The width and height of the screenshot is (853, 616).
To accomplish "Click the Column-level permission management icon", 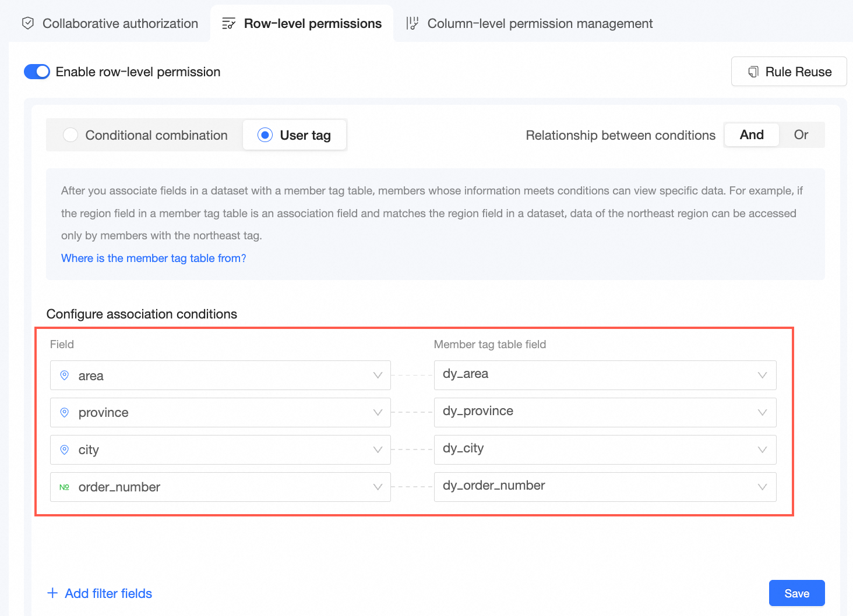I will (413, 23).
